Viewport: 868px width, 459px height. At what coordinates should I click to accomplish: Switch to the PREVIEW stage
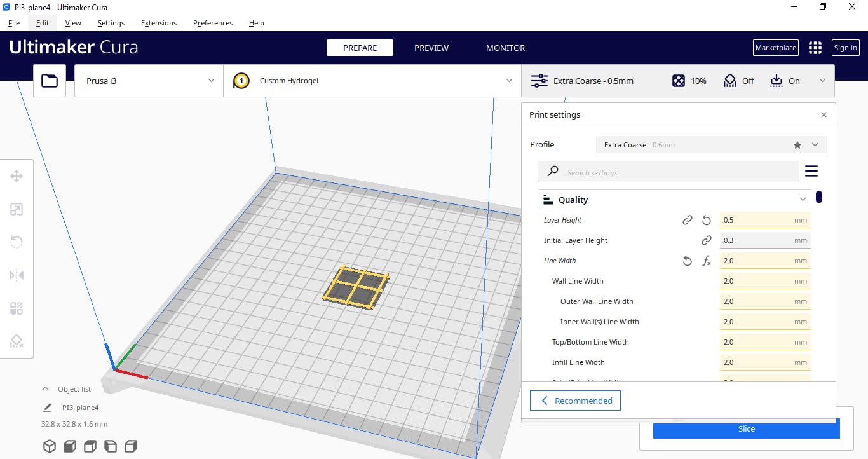(x=431, y=48)
